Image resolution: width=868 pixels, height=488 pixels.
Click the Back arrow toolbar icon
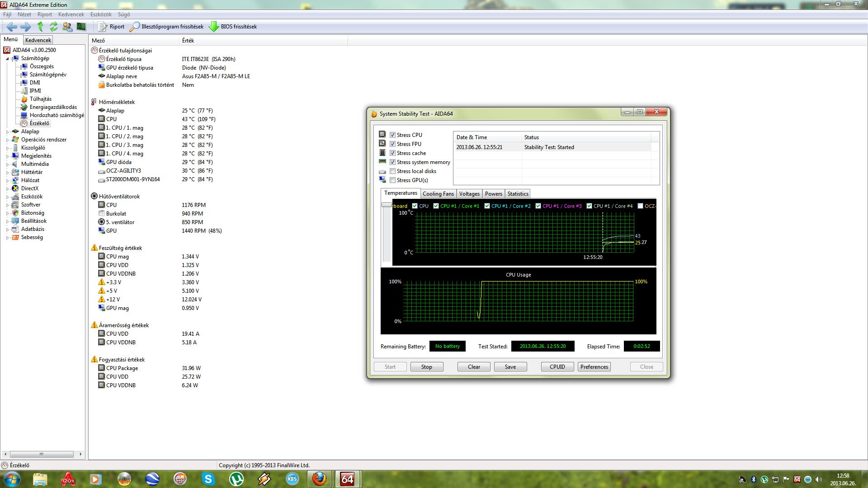[x=12, y=27]
